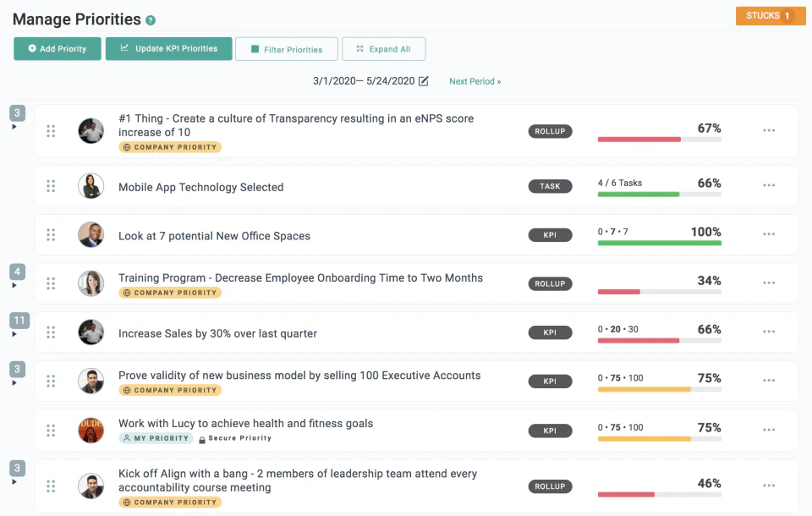The height and width of the screenshot is (516, 812).
Task: Click the drag handle beside Mobile App Technology Selected
Action: tap(51, 185)
